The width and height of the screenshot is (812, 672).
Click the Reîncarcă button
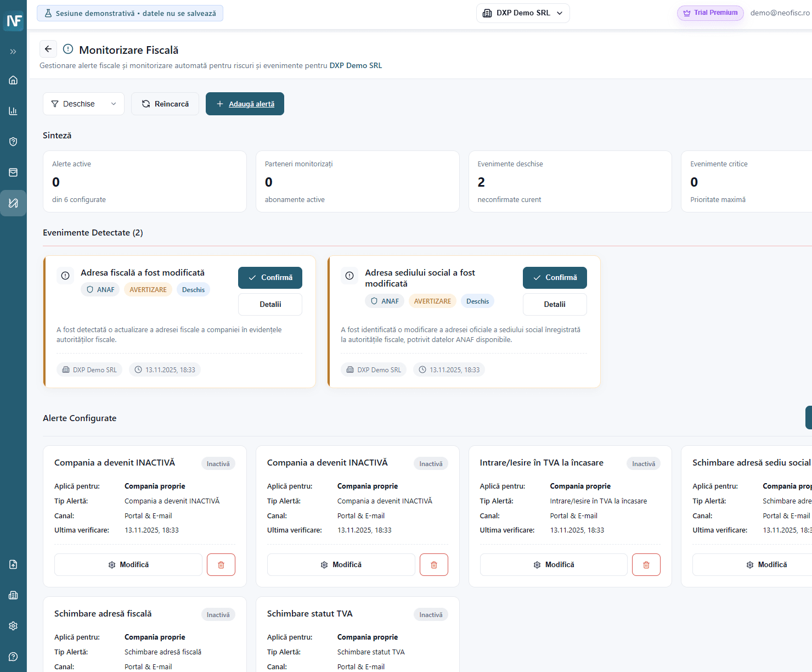[165, 104]
